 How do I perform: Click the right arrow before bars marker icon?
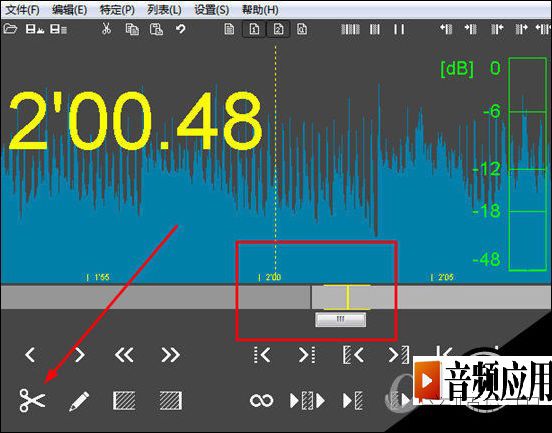click(x=471, y=29)
